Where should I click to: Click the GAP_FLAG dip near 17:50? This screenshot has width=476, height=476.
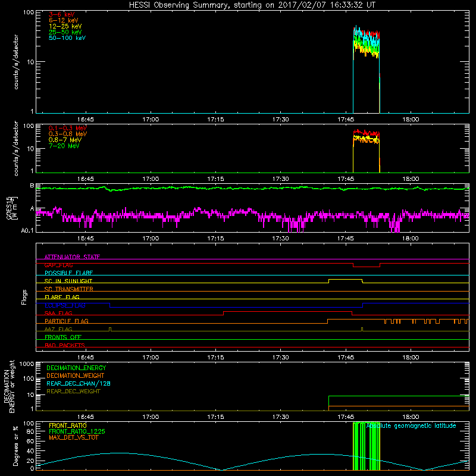367,265
